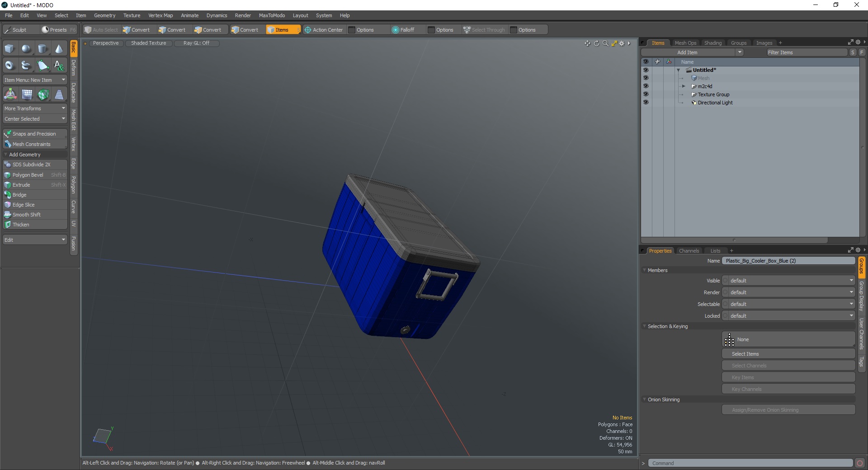This screenshot has width=868, height=470.
Task: Click the SDS Subdivide 2X tool
Action: pos(35,164)
